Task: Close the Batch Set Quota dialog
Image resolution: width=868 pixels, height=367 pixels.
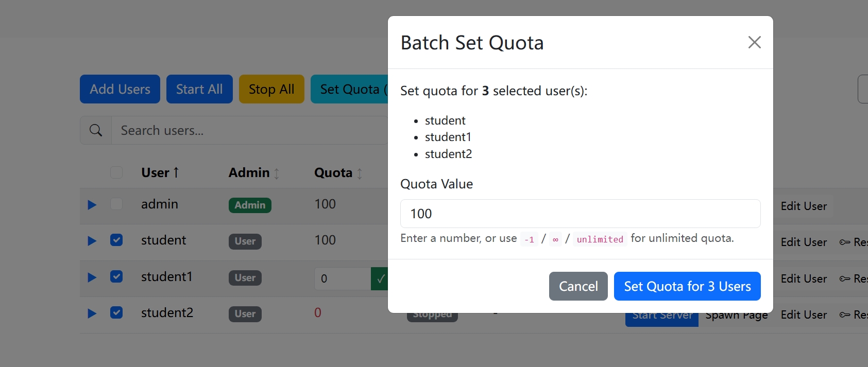Action: 754,42
